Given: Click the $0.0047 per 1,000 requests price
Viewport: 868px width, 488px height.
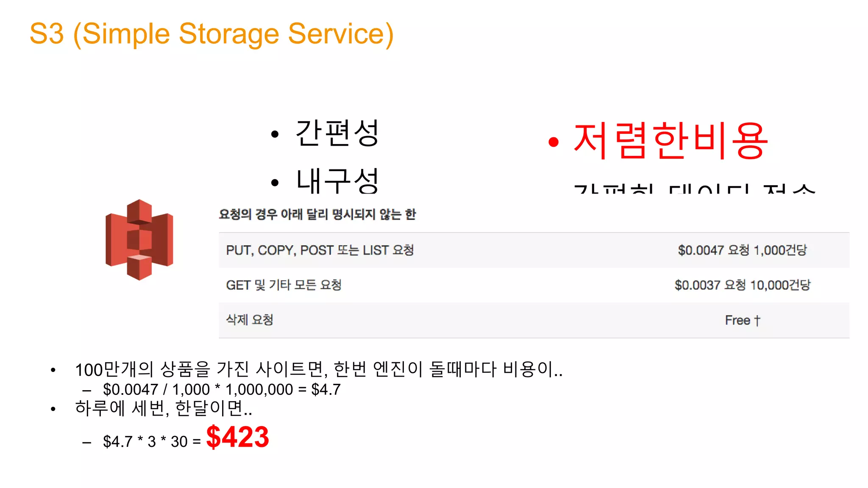Looking at the screenshot, I should click(742, 250).
